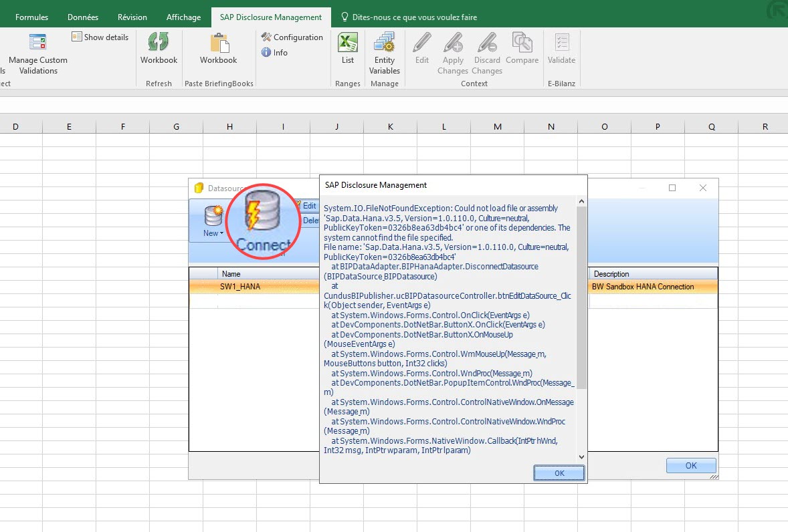Select column Q header

[x=712, y=126]
